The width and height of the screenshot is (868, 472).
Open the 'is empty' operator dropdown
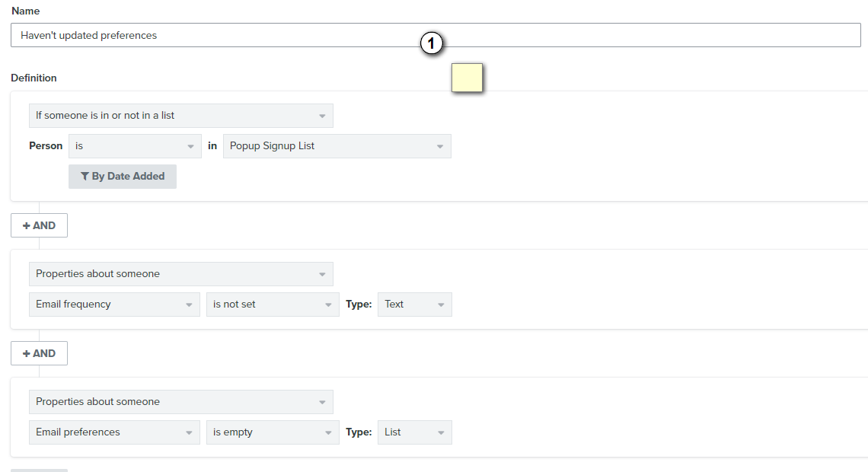click(273, 432)
